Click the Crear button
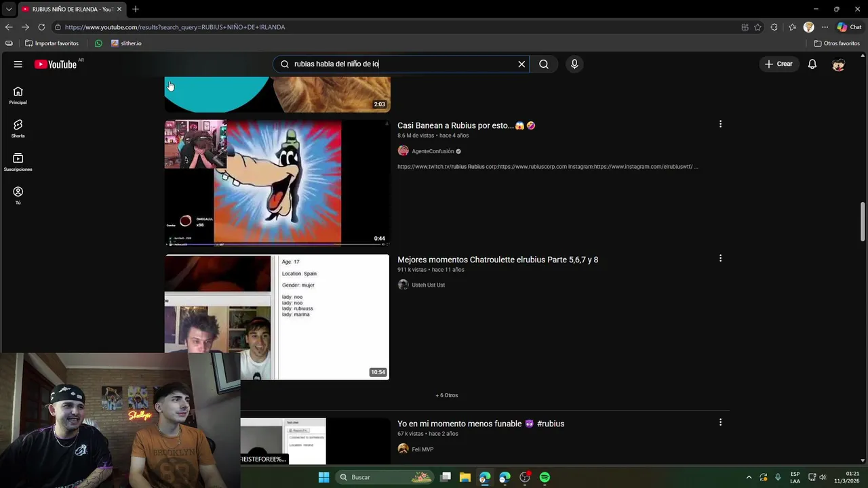This screenshot has height=488, width=868. coord(778,64)
